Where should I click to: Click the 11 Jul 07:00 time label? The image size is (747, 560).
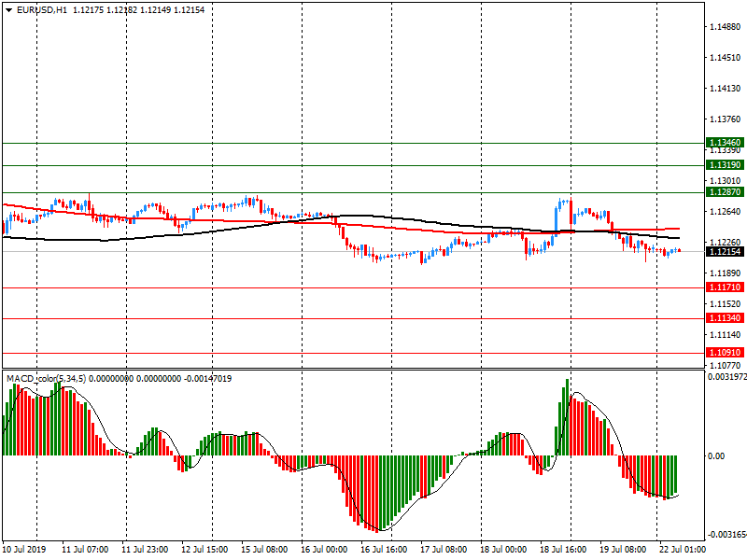point(85,549)
